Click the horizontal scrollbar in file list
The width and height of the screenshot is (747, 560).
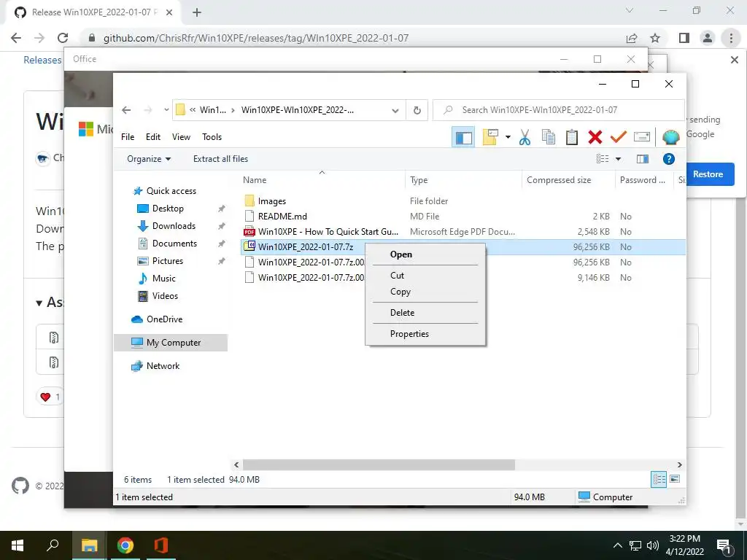click(x=379, y=464)
